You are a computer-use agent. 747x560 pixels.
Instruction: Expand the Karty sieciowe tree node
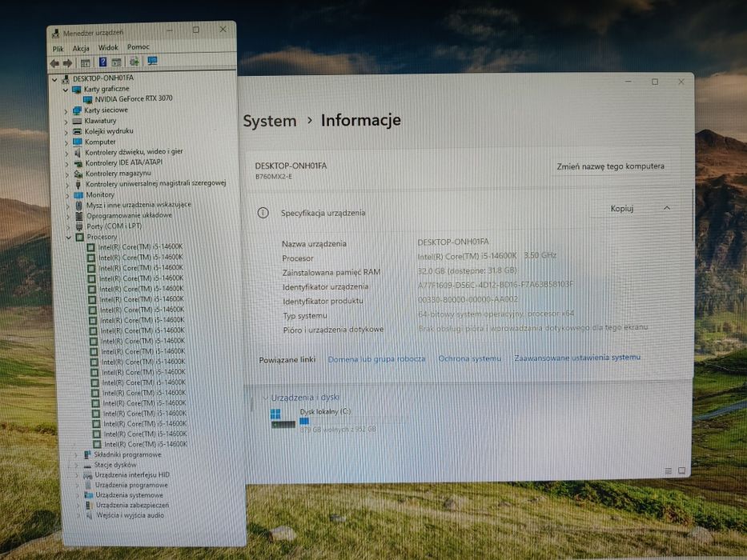tap(66, 111)
